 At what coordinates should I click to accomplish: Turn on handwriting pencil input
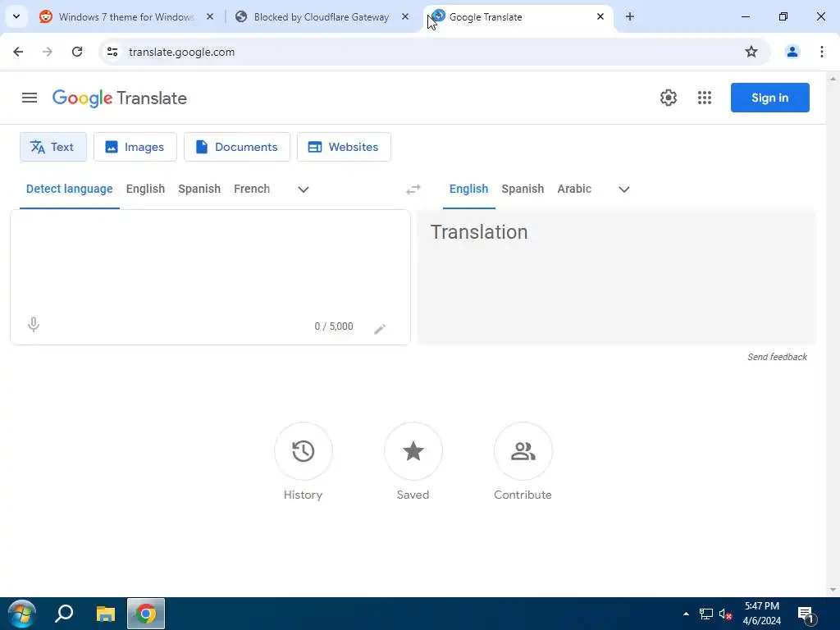379,329
